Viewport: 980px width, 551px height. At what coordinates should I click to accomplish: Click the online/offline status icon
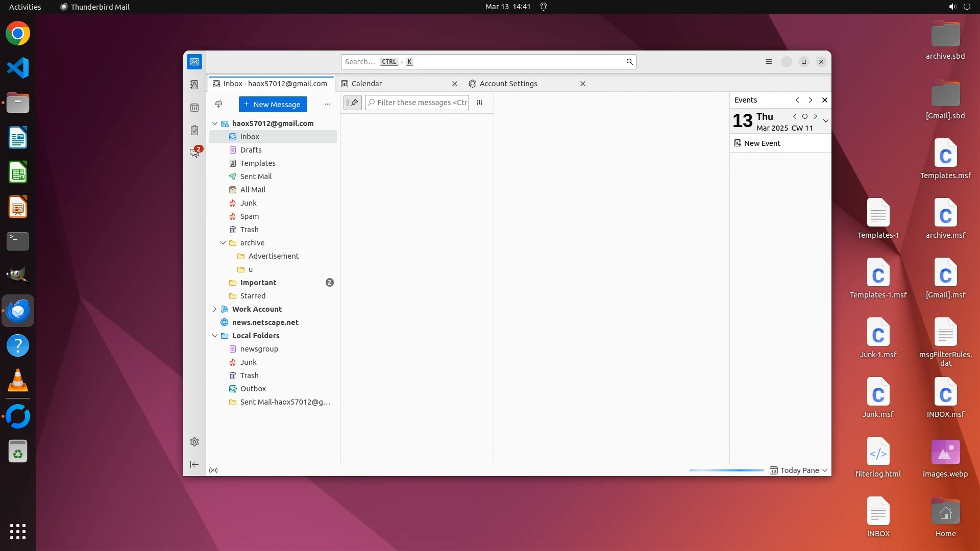[x=213, y=470]
